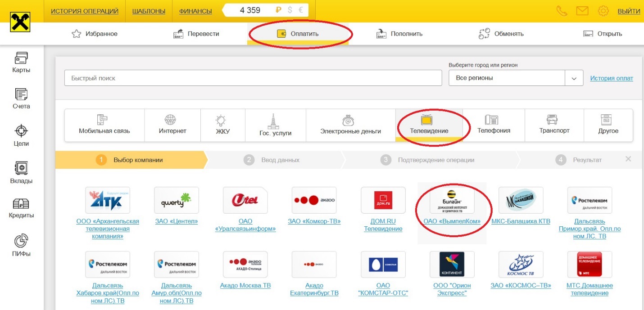
Task: Open the Финансы menu
Action: 195,11
